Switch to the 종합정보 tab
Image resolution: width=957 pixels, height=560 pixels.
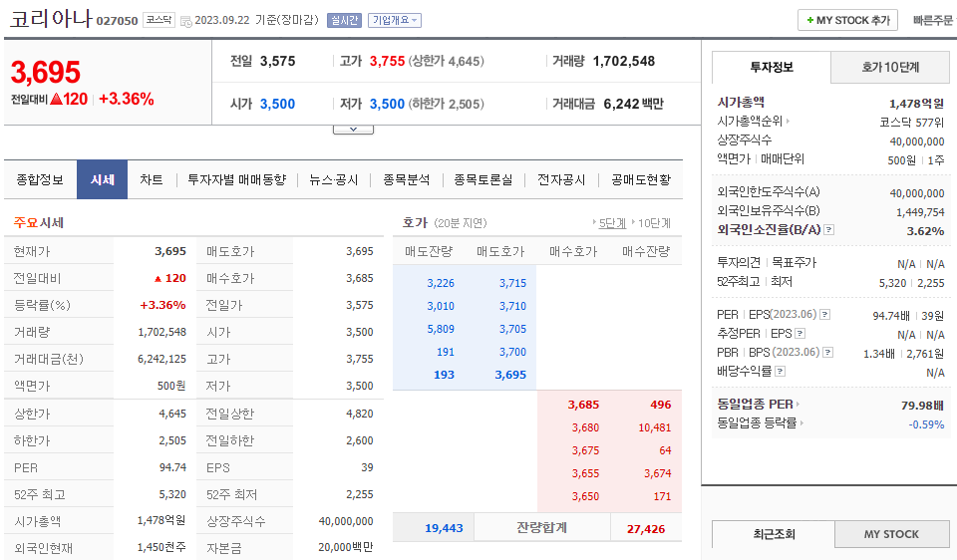click(x=40, y=180)
